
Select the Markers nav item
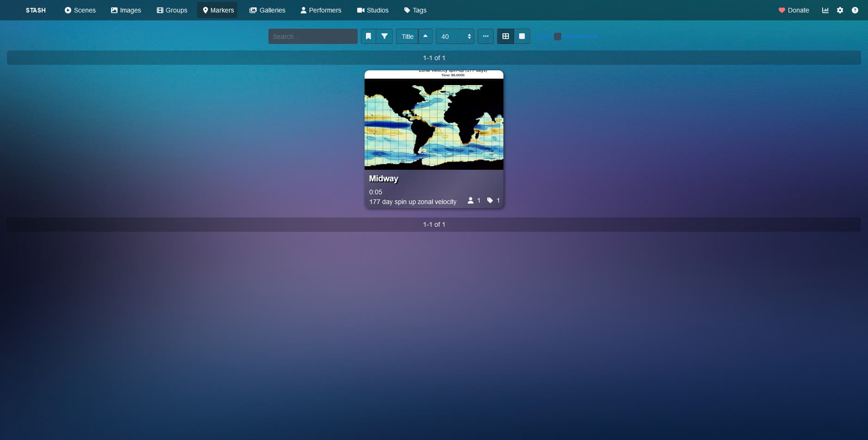[x=217, y=10]
